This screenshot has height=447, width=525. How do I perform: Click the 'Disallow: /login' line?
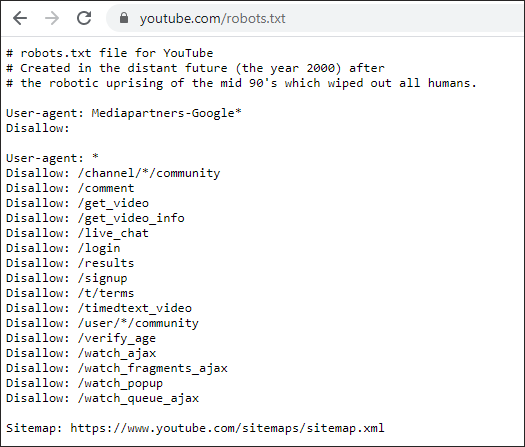tap(63, 248)
